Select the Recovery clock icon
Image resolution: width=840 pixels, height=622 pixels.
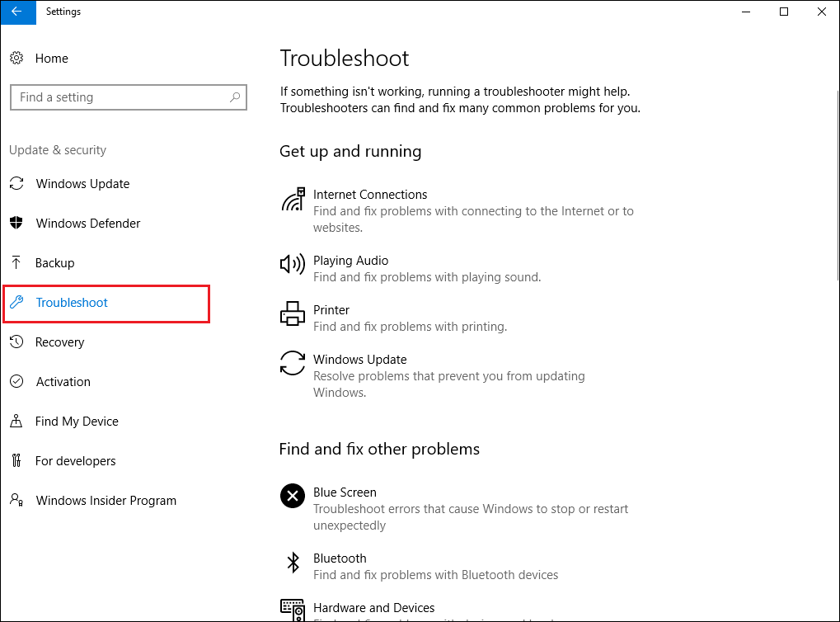[16, 342]
